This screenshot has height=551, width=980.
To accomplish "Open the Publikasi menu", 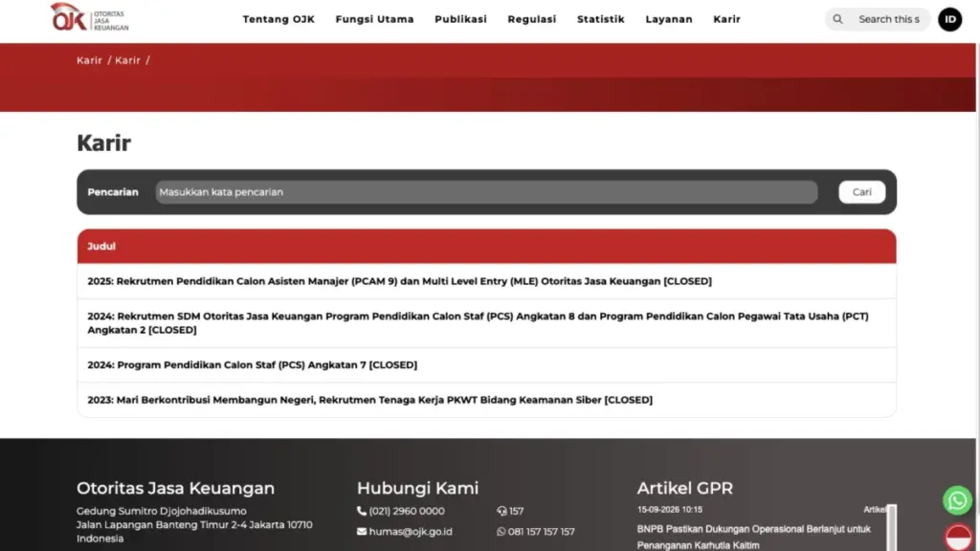I will (460, 19).
